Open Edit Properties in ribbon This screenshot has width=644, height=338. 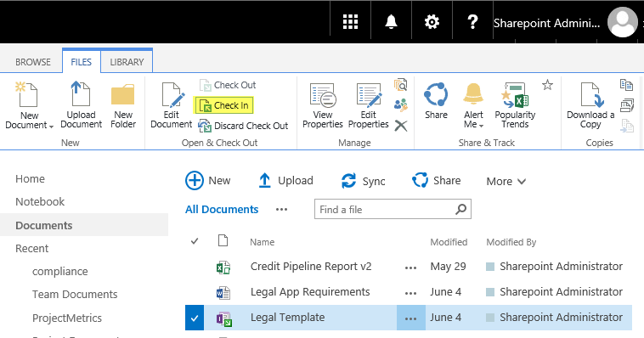369,105
